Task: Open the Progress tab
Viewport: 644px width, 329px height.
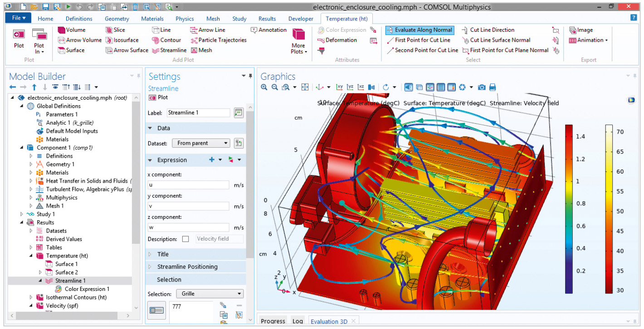Action: [x=273, y=321]
